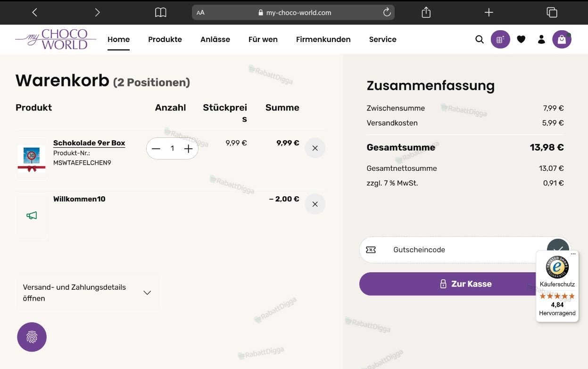The image size is (588, 369).
Task: Click the Zwischensumme value 7,99 €
Action: click(x=553, y=108)
